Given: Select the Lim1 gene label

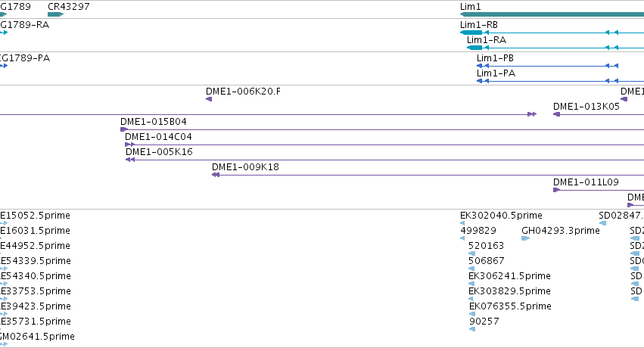Looking at the screenshot, I should [470, 7].
